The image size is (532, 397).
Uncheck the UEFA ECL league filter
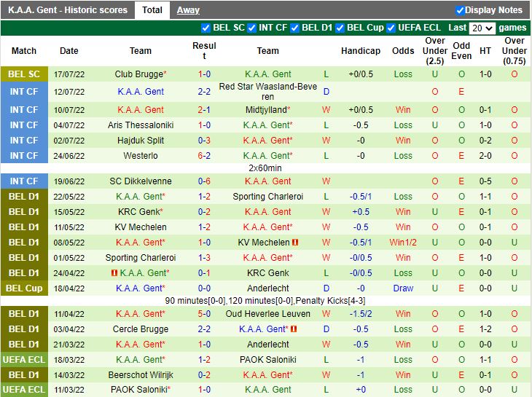[391, 28]
